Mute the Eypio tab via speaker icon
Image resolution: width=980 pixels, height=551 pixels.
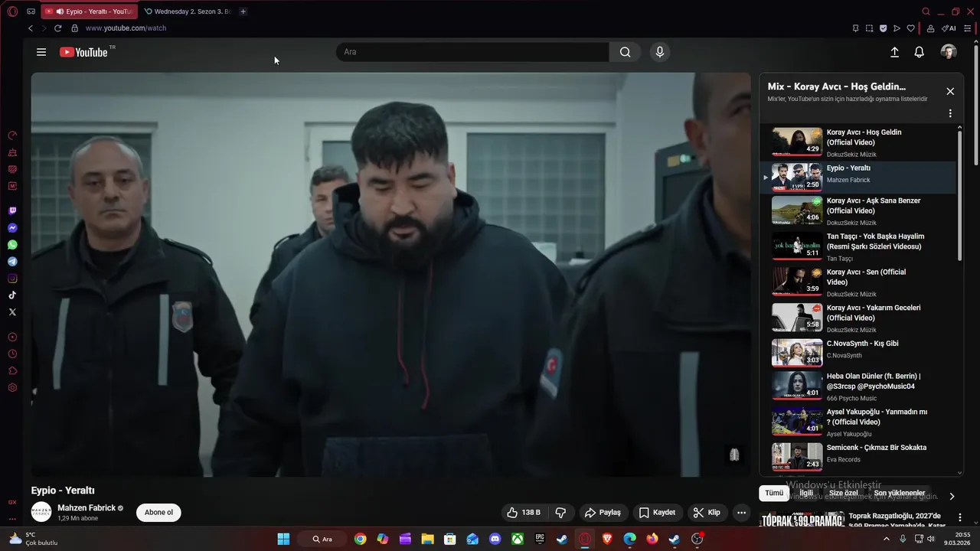60,11
